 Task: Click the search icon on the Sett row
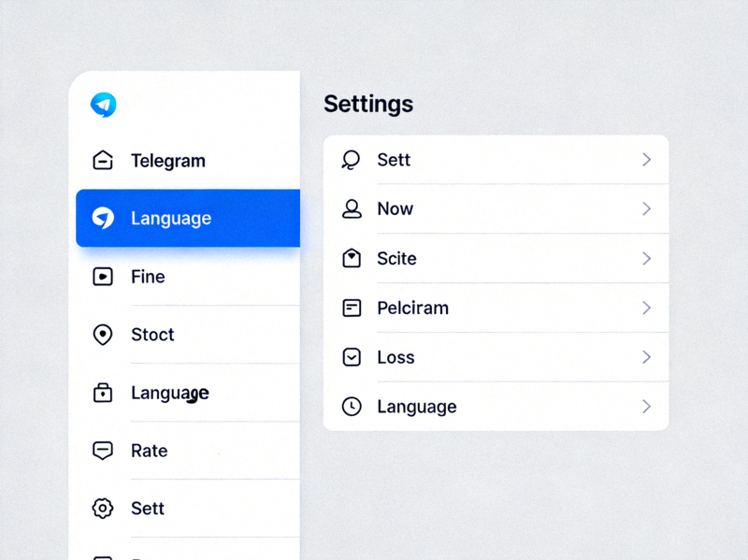point(351,160)
